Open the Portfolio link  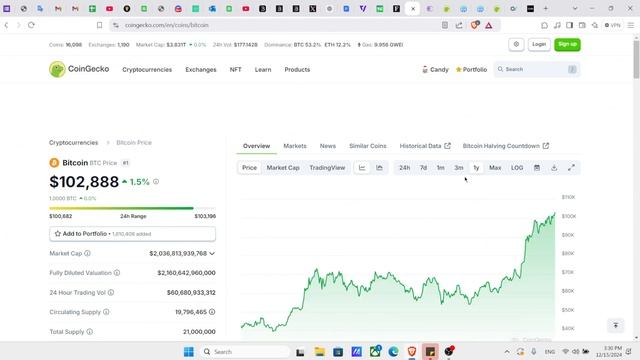471,70
